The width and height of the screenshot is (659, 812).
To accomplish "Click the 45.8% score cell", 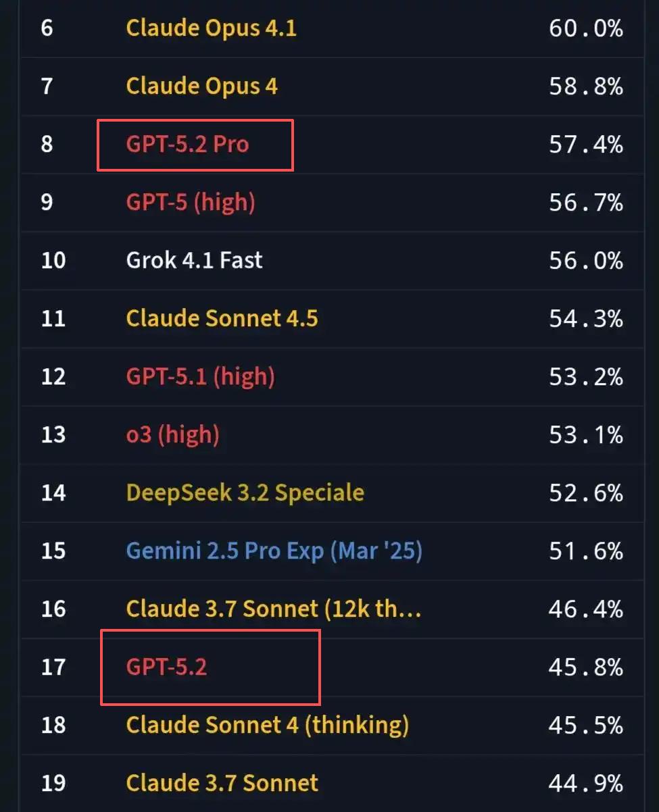I will point(585,667).
